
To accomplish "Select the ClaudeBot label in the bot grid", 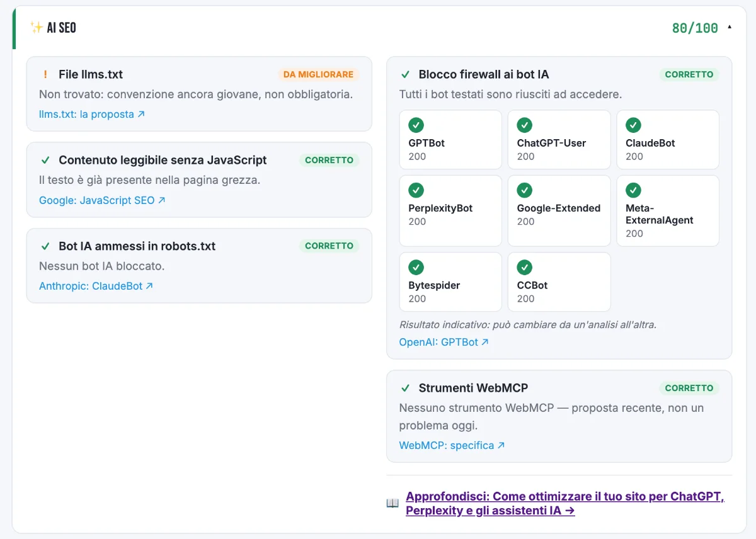I will pos(650,143).
